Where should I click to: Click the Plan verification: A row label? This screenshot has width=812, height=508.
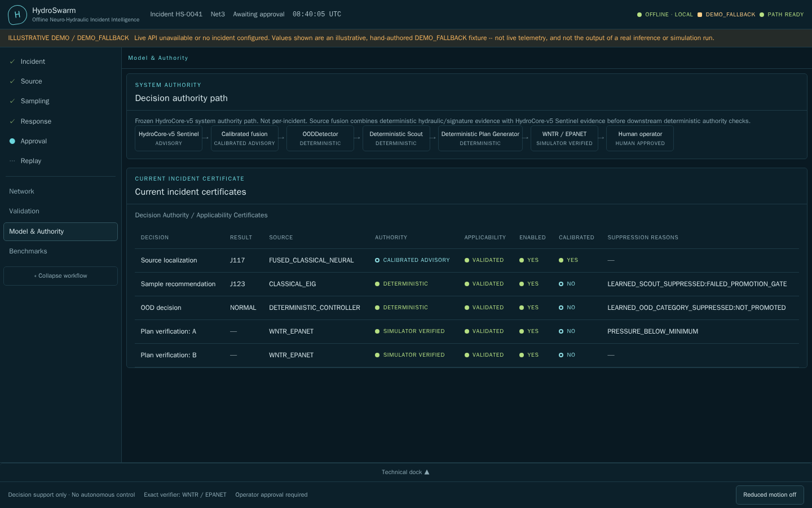pyautogui.click(x=169, y=331)
